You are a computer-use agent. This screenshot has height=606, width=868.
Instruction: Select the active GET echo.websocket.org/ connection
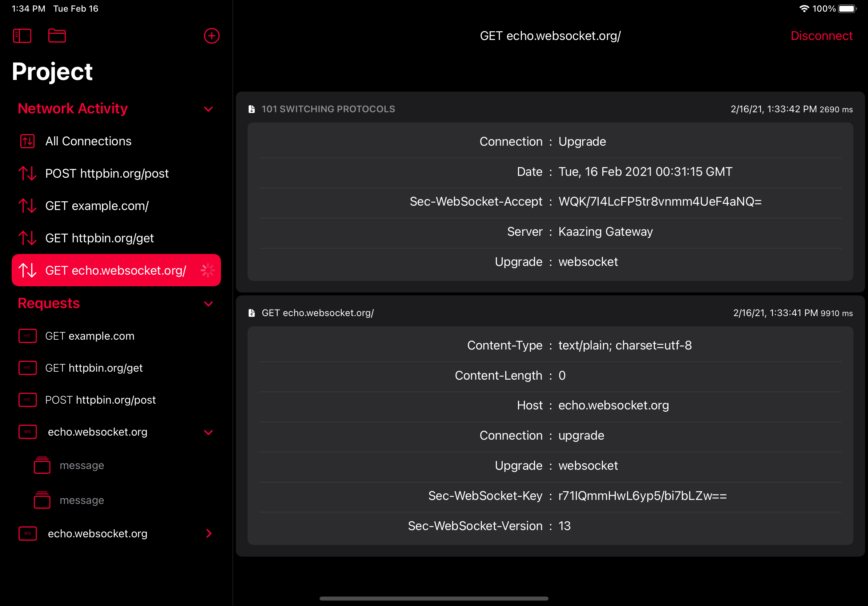[x=115, y=271]
